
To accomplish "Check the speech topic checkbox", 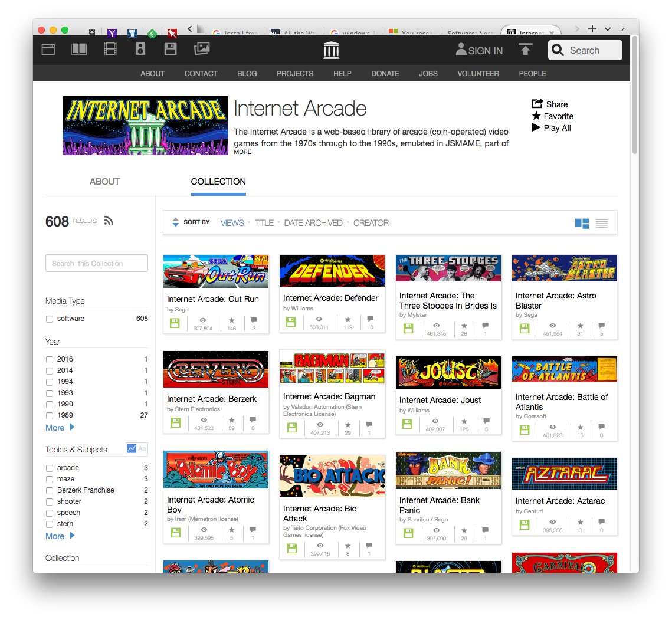I will point(50,513).
